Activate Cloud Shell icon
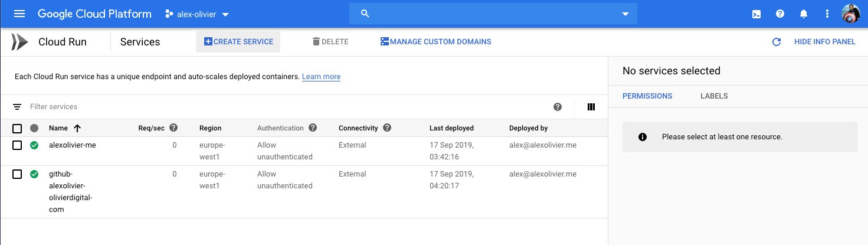868x245 pixels. click(x=756, y=14)
